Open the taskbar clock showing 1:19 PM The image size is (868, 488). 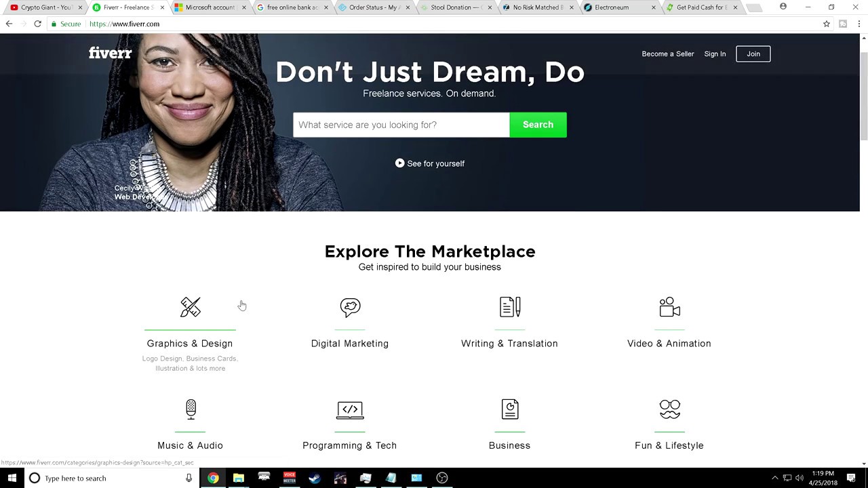823,478
